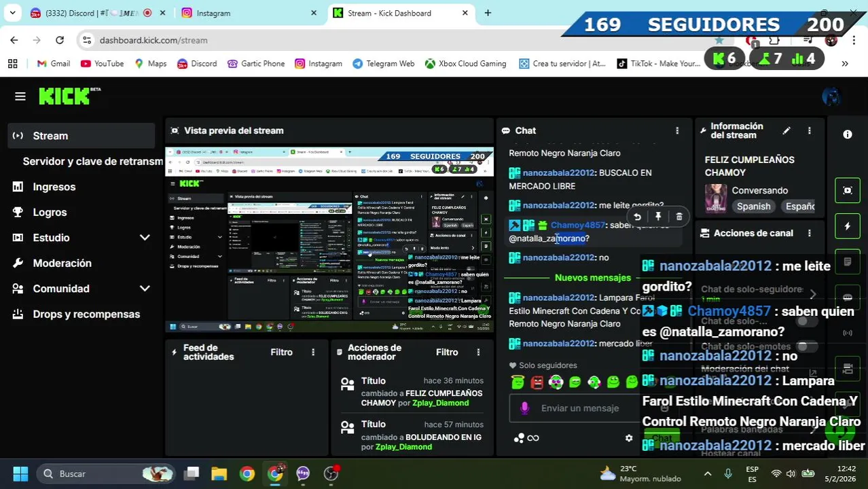
Task: Open Xbox Cloud Gaming bookmark
Action: click(x=466, y=63)
